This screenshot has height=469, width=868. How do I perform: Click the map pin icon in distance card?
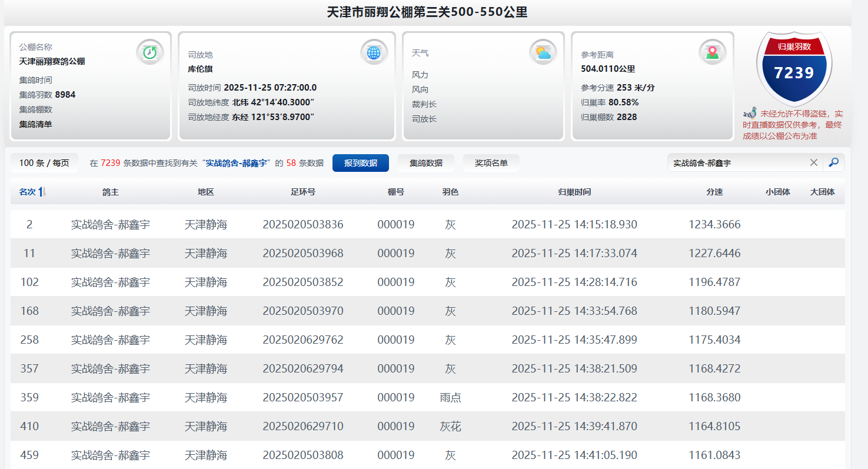tap(712, 52)
